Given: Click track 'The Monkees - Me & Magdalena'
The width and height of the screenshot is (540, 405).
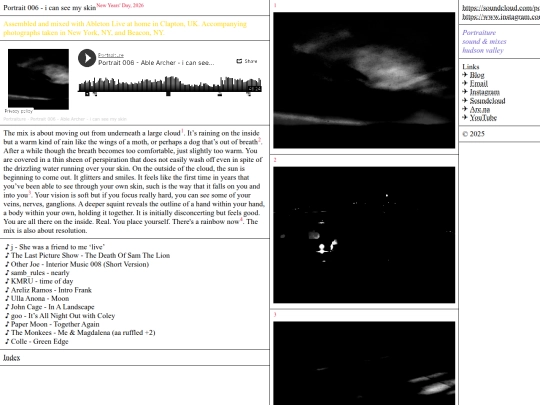Looking at the screenshot, I should point(83,333).
